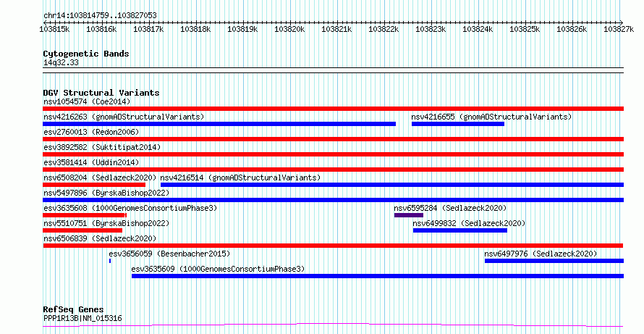This screenshot has width=644, height=334.
Task: Click the 103824k ruler label
Action: point(478,29)
